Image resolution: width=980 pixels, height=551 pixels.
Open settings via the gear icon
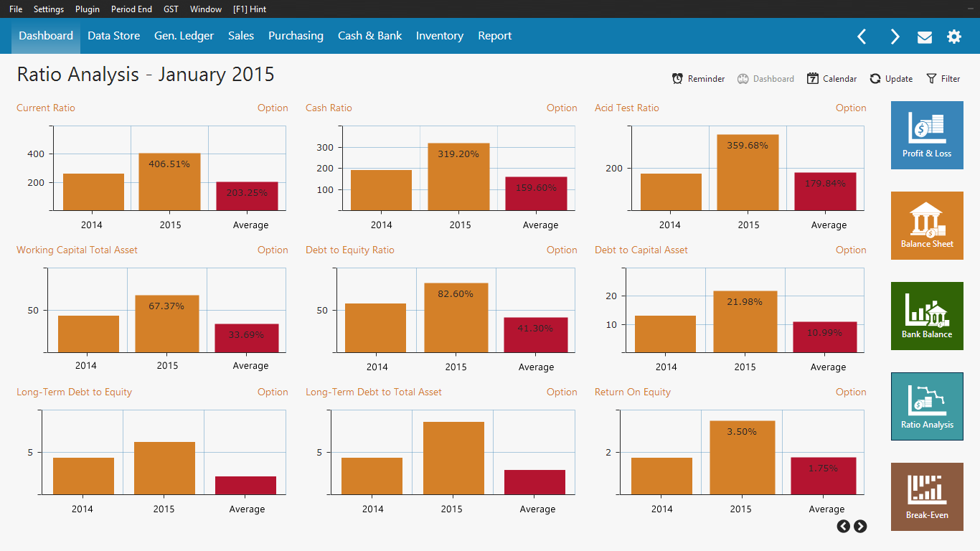pos(954,37)
